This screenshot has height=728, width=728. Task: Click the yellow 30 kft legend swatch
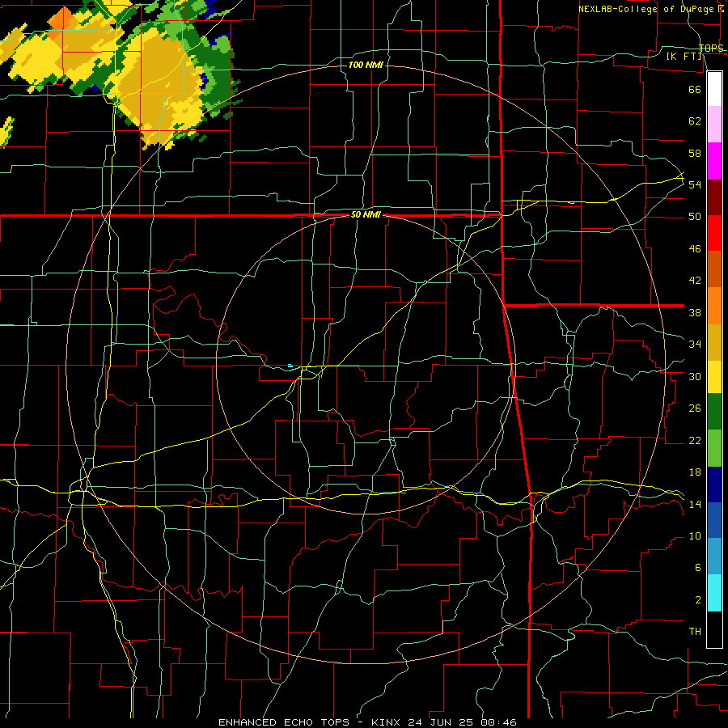tap(714, 377)
